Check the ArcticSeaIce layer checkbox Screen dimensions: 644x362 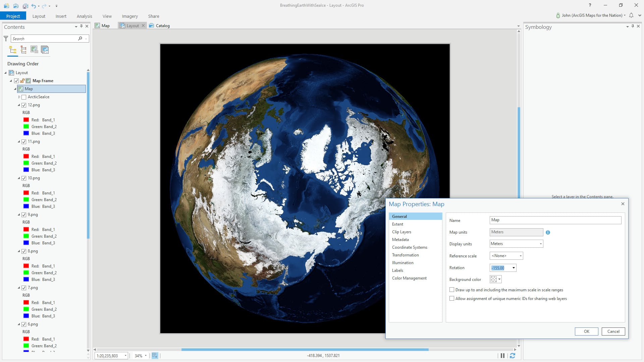coord(24,97)
